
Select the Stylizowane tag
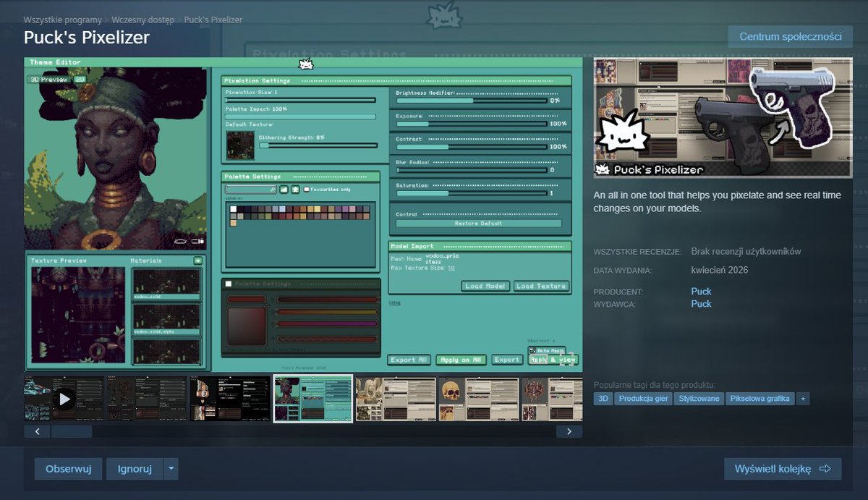pyautogui.click(x=699, y=399)
